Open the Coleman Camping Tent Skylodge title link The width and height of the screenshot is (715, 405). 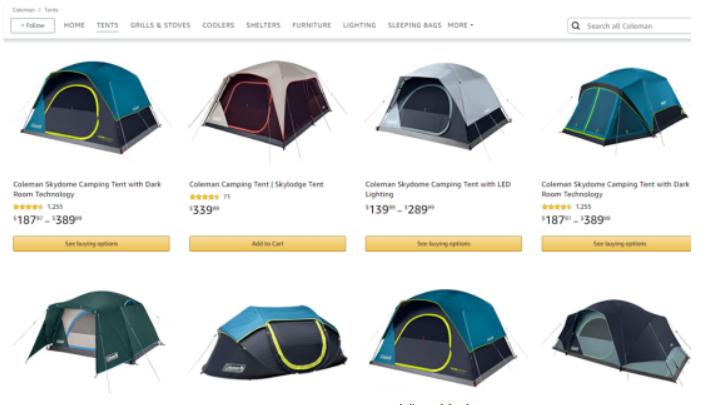pyautogui.click(x=256, y=184)
